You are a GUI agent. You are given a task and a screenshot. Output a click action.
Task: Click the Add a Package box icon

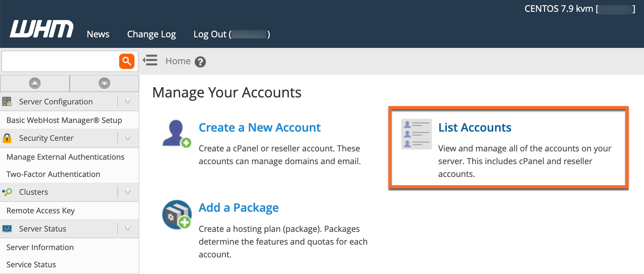177,215
